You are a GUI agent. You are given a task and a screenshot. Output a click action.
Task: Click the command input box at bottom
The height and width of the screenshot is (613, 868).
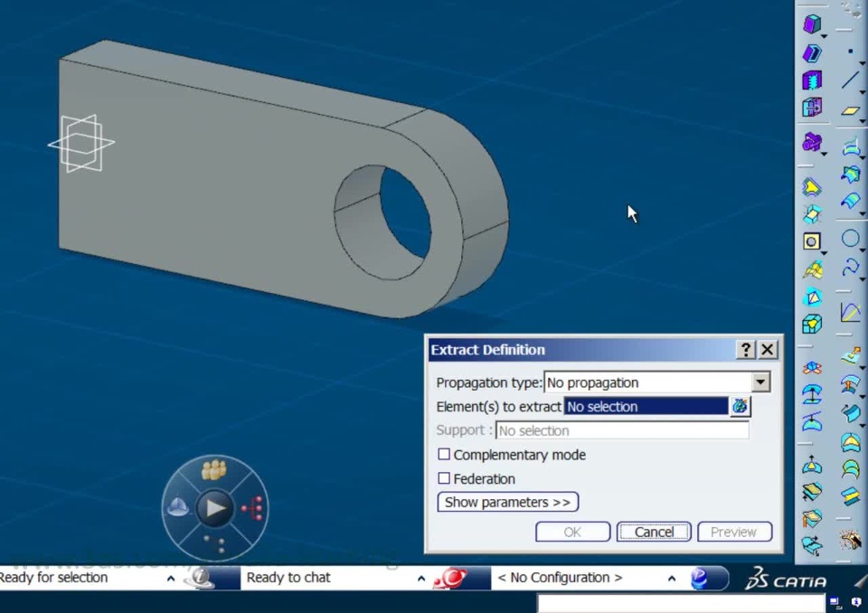[681, 604]
